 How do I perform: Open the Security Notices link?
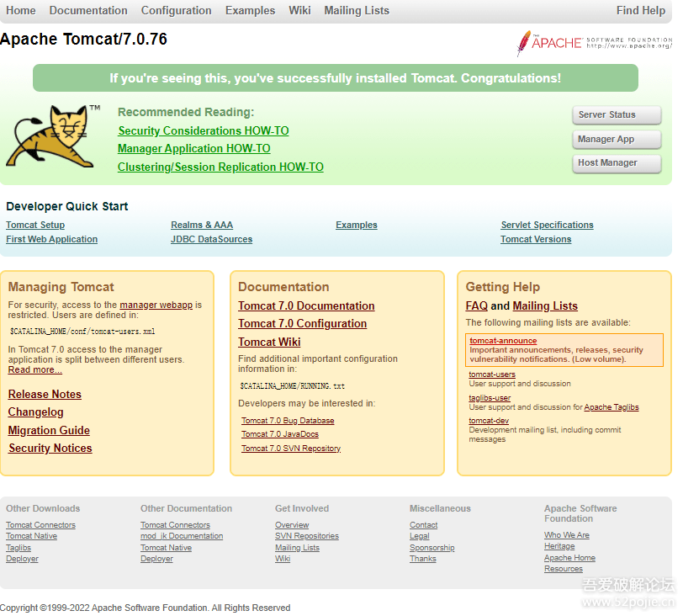(x=50, y=449)
